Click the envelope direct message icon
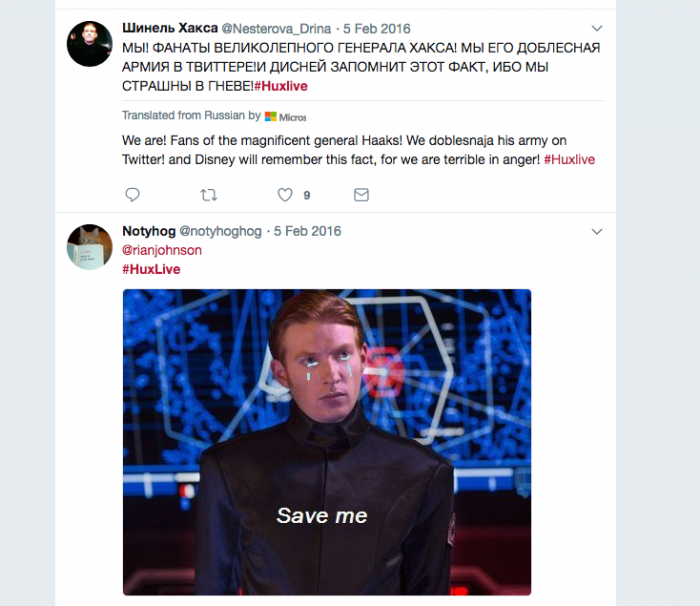The width and height of the screenshot is (700, 606). (x=361, y=195)
